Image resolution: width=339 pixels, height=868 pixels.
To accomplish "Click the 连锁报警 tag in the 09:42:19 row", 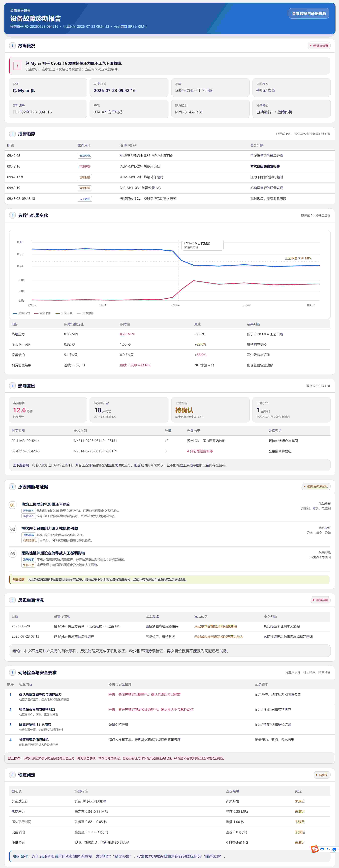I will pyautogui.click(x=85, y=188).
